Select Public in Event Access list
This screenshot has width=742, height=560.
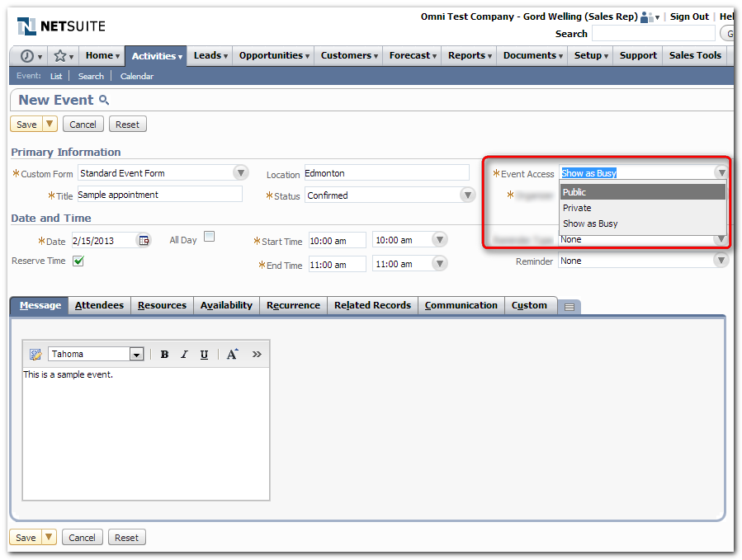643,192
